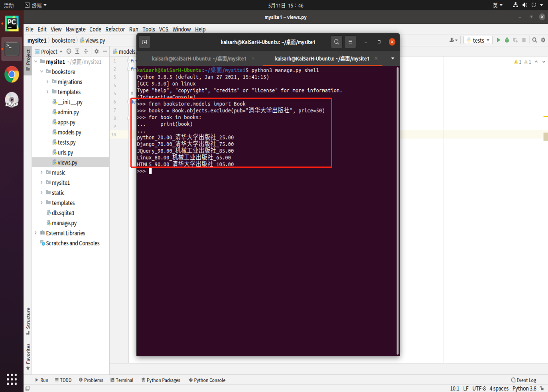Expand the bookstore templates folder
548x392 pixels.
pos(47,92)
